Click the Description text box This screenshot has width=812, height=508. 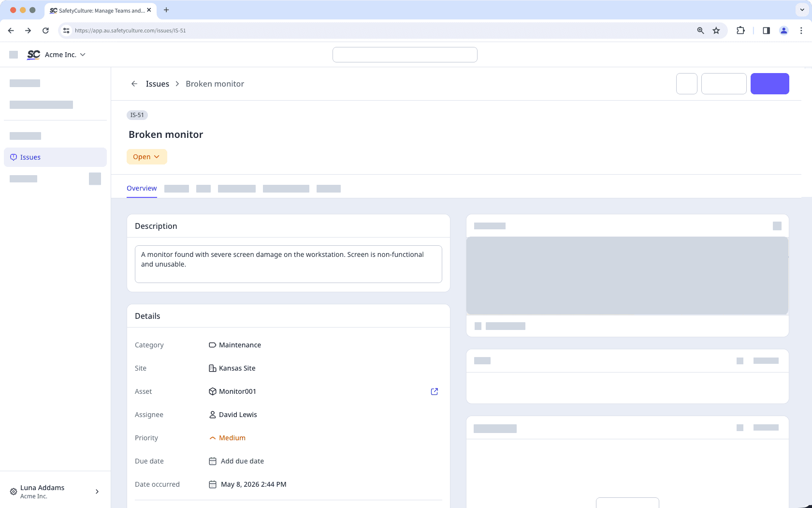(289, 264)
